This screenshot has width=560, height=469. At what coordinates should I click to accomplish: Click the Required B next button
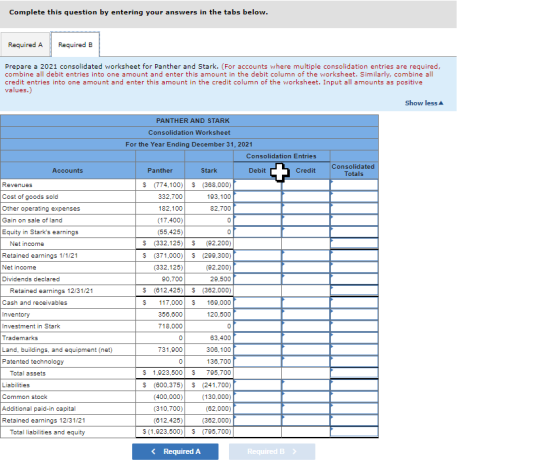point(272,451)
